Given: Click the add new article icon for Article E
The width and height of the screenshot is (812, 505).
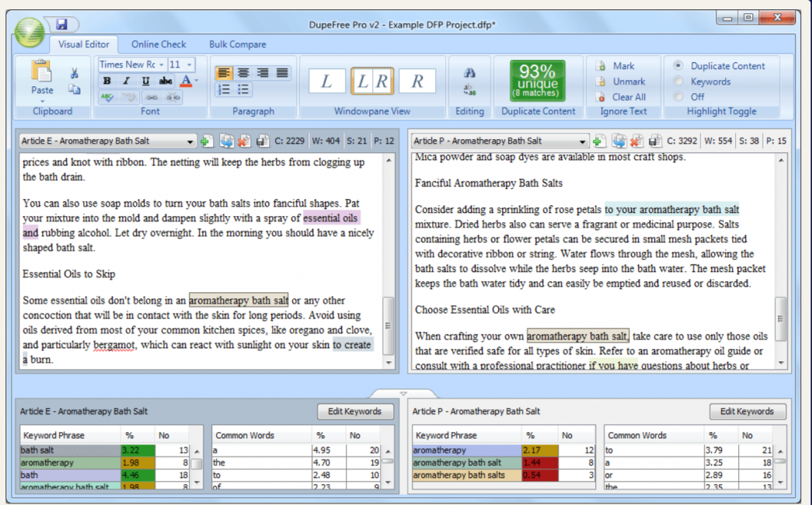Looking at the screenshot, I should [207, 141].
